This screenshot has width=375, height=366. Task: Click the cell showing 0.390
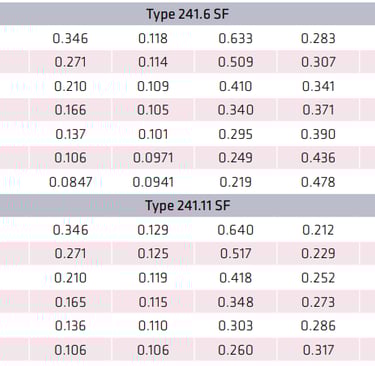318,134
